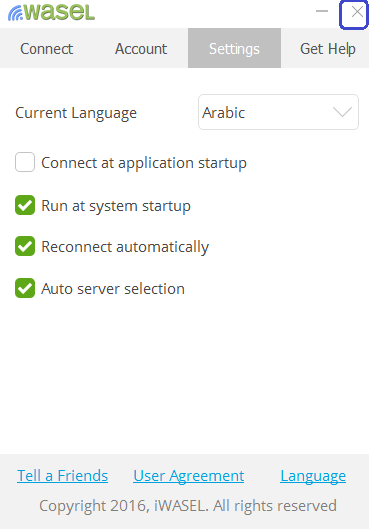Close the iWASEL window
Viewport: 369px width, 529px height.
[354, 14]
